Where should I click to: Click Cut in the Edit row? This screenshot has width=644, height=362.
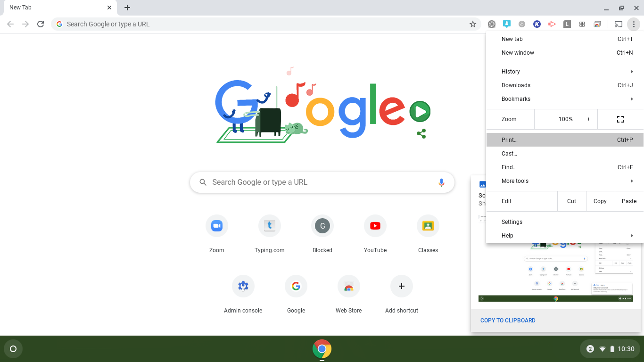[x=572, y=201]
